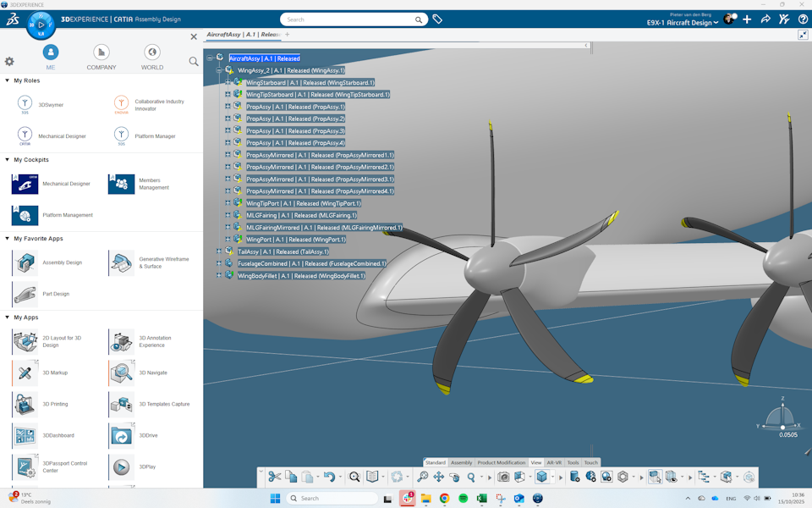
Task: Toggle fullscreen with the expand arrows icon
Action: point(803,36)
